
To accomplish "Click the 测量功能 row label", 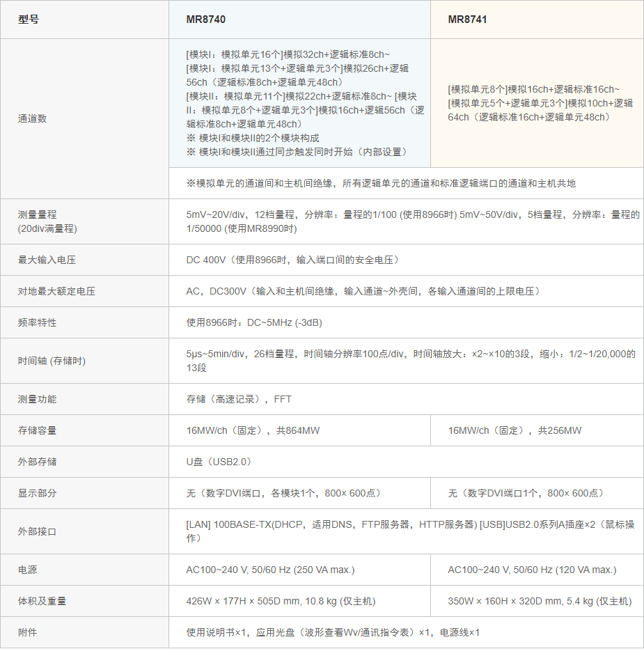I will click(38, 400).
